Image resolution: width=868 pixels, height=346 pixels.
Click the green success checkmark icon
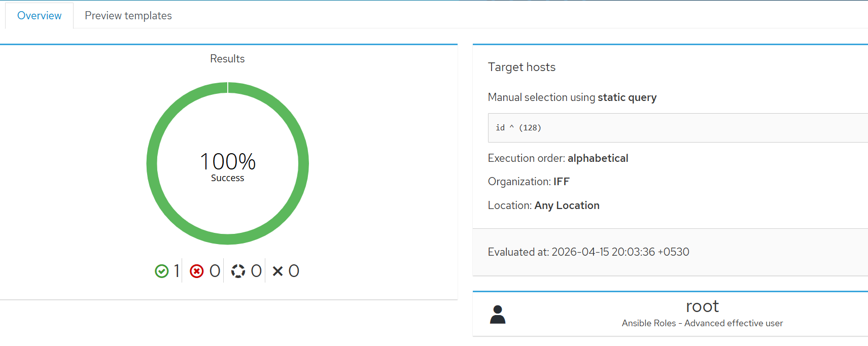pyautogui.click(x=161, y=271)
